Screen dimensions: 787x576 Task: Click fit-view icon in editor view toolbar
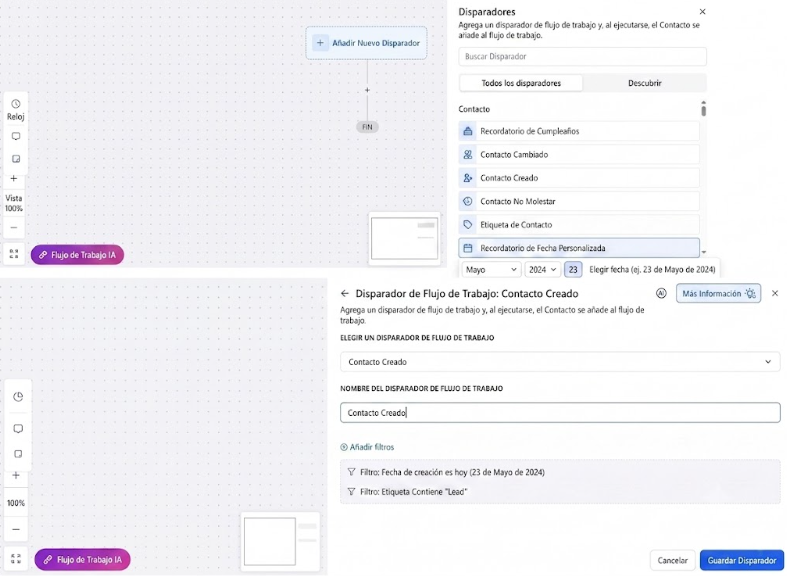16,558
